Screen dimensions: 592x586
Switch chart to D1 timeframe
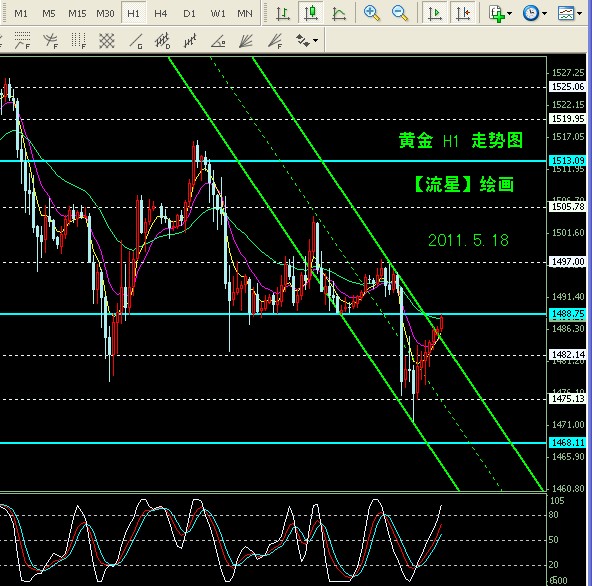point(189,14)
